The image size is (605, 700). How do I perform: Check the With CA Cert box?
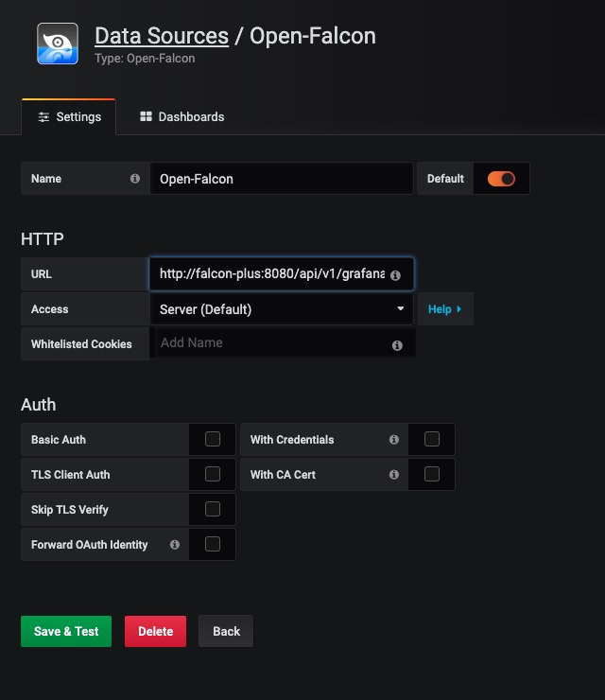tap(432, 474)
